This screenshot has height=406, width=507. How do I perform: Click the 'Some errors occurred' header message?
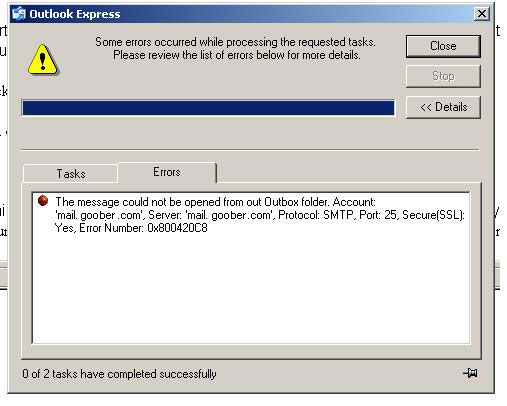click(x=236, y=48)
